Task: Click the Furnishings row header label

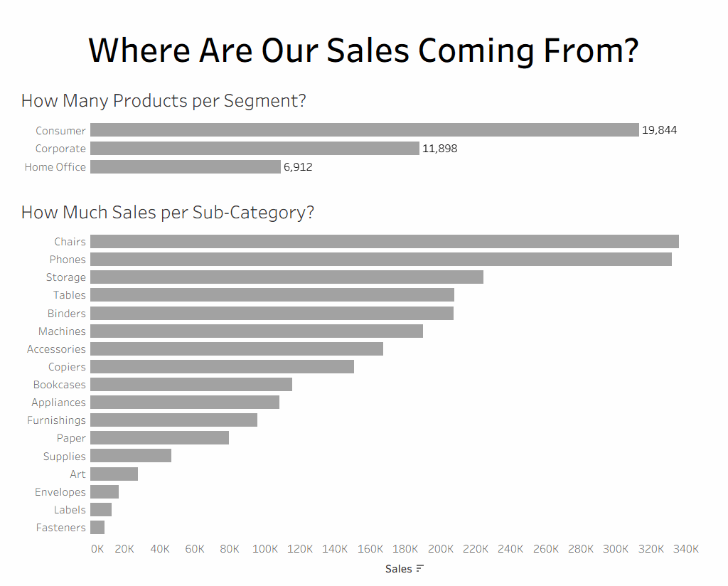Action: point(56,420)
